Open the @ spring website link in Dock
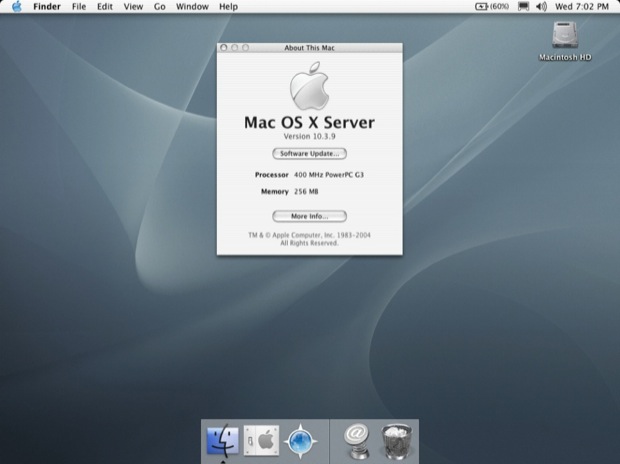 pyautogui.click(x=357, y=440)
